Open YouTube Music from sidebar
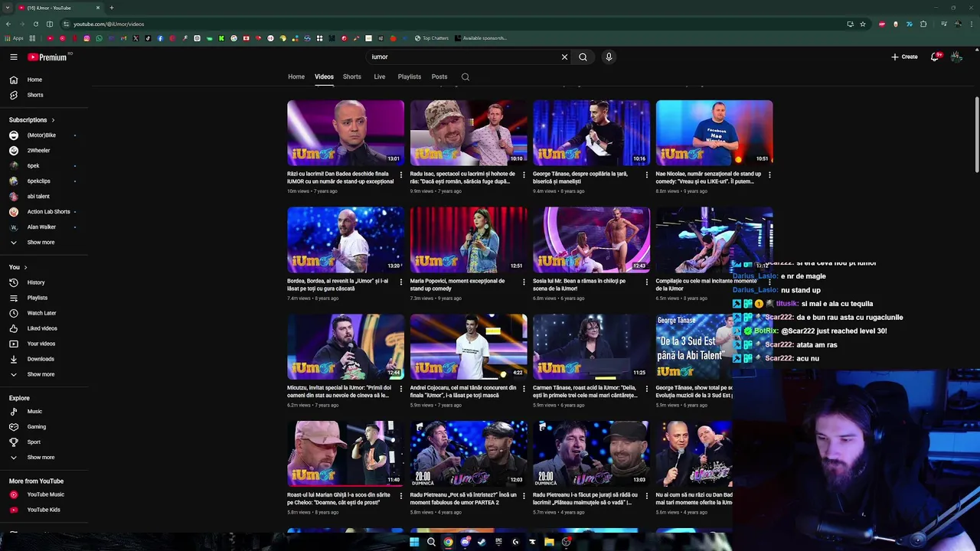 pyautogui.click(x=46, y=494)
